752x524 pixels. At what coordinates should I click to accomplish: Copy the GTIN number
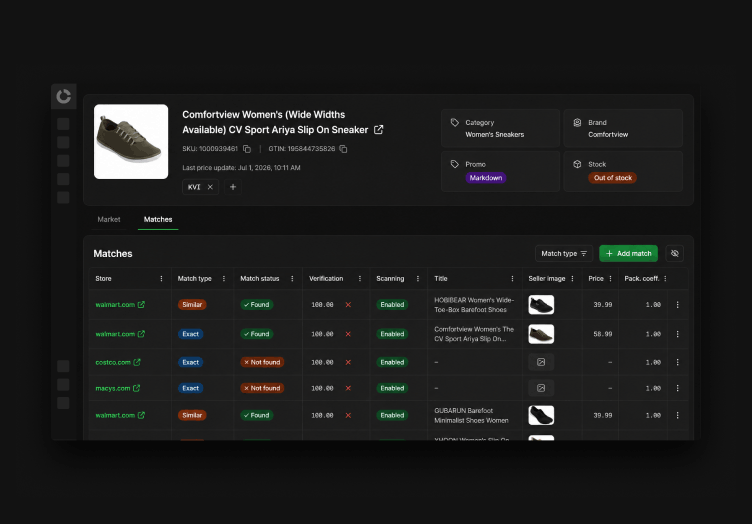click(x=343, y=149)
